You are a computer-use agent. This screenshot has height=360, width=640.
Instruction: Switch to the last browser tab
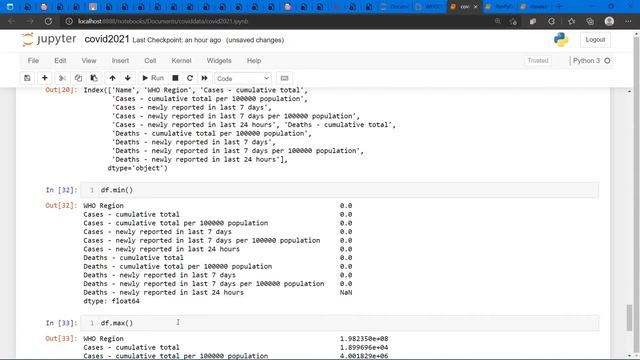(536, 7)
